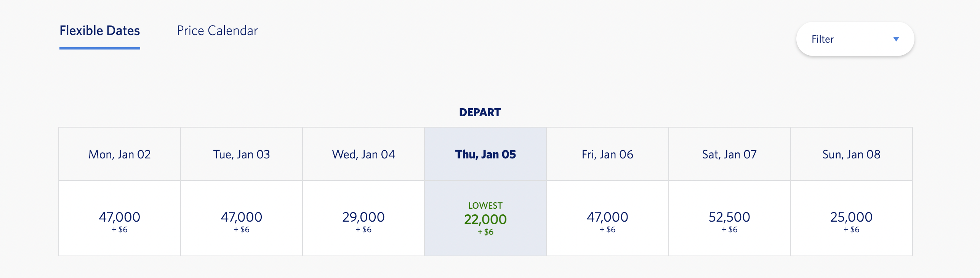Viewport: 980px width, 278px height.
Task: Click the LOWEST label on Thursday
Action: 485,206
